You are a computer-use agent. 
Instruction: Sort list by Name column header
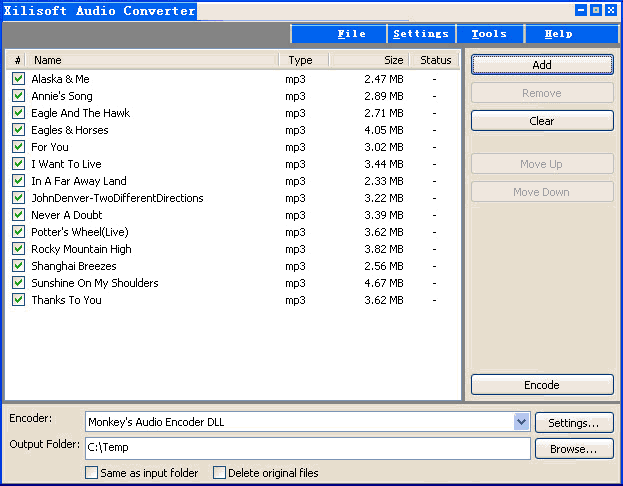(153, 60)
